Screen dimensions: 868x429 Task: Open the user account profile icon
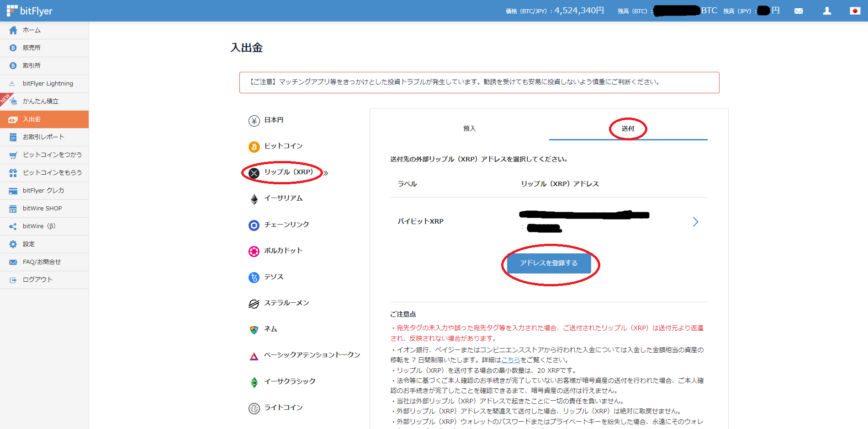827,11
